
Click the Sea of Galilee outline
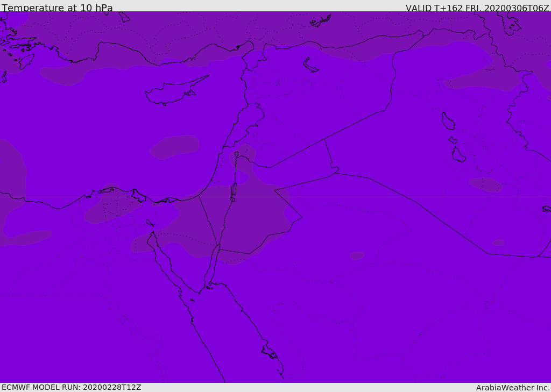click(236, 154)
